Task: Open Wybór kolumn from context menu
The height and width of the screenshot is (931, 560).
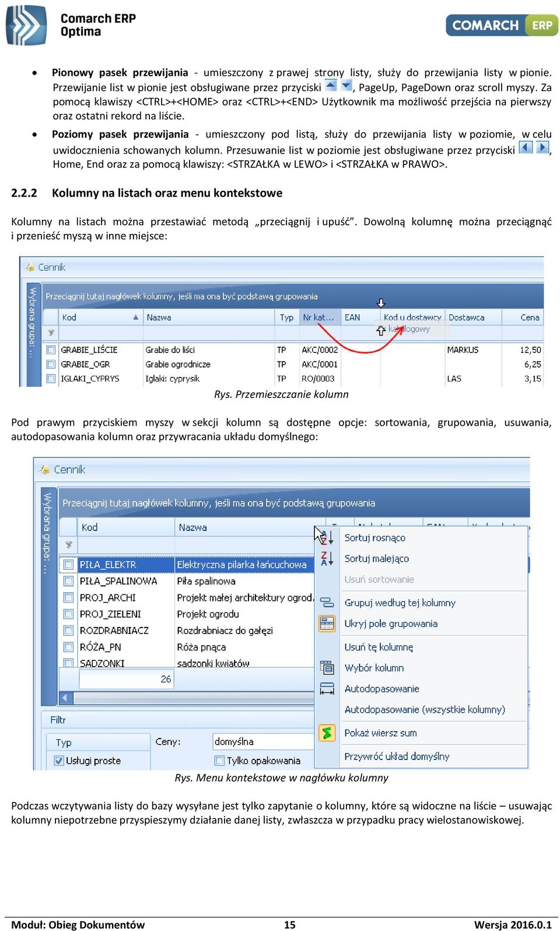Action: [x=374, y=668]
